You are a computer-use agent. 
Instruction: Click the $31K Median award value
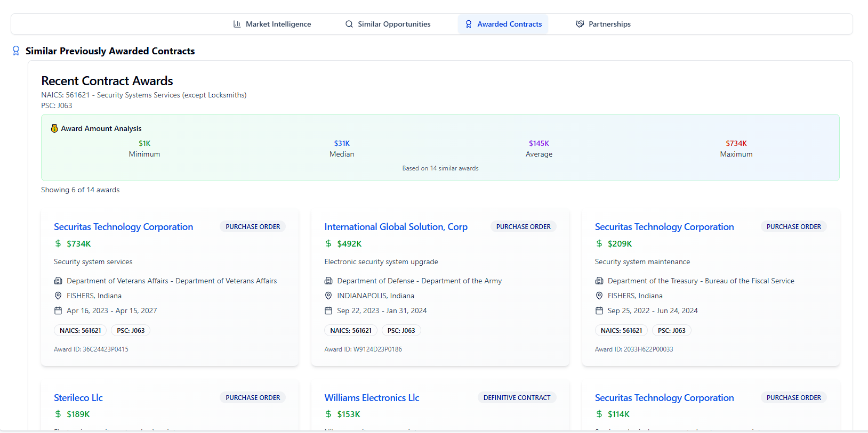(342, 143)
